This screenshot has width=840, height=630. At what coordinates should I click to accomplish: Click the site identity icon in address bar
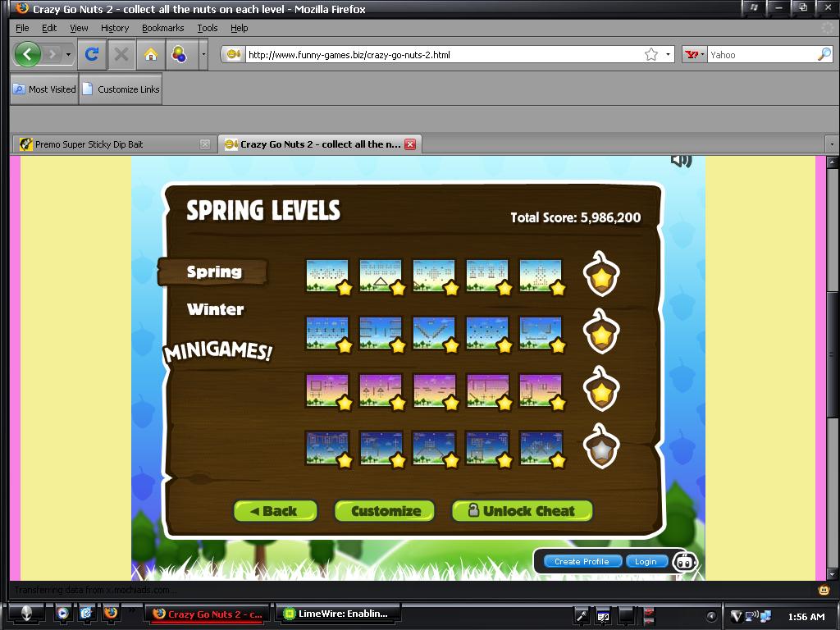(233, 54)
